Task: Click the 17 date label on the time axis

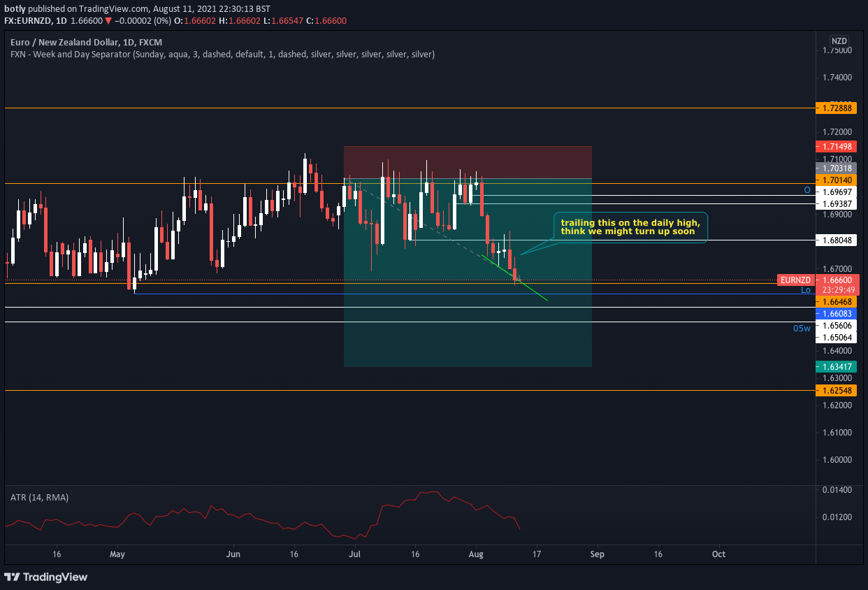Action: 537,554
